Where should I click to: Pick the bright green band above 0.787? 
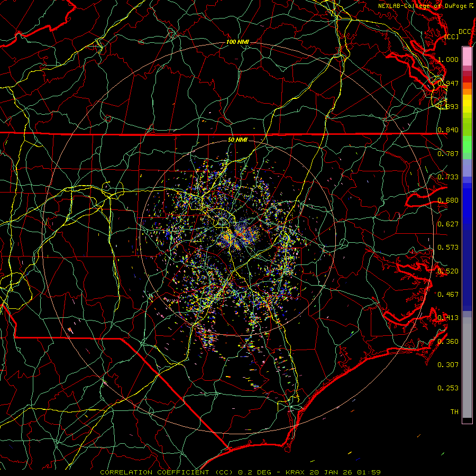coord(467,144)
